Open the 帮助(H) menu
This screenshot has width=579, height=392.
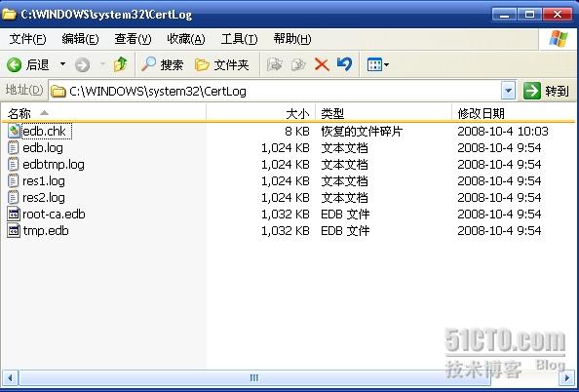(292, 39)
